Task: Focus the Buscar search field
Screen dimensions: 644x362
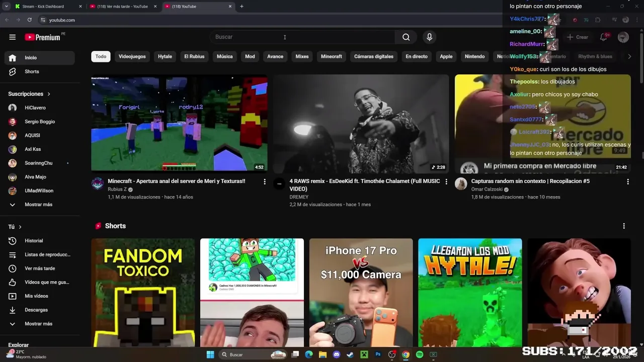Action: 302,37
